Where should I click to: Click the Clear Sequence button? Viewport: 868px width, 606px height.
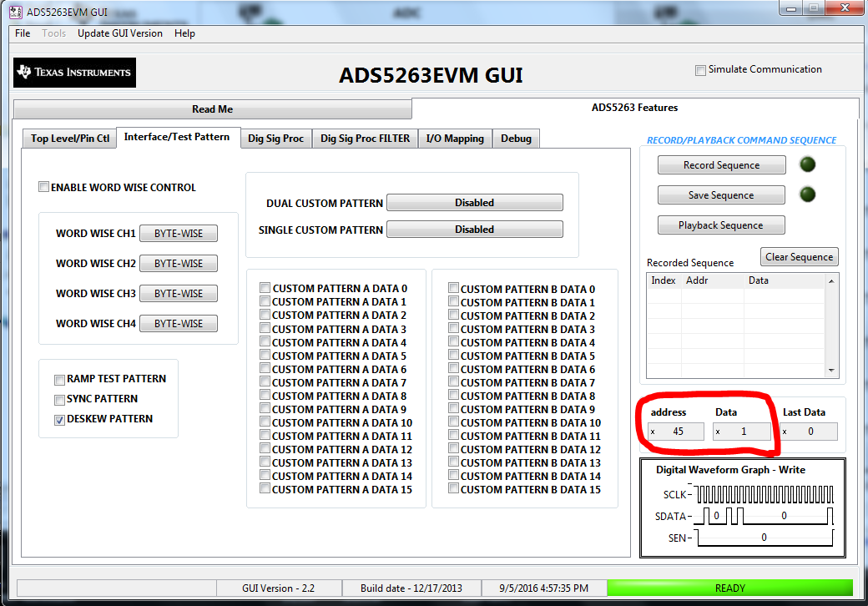[x=800, y=257]
